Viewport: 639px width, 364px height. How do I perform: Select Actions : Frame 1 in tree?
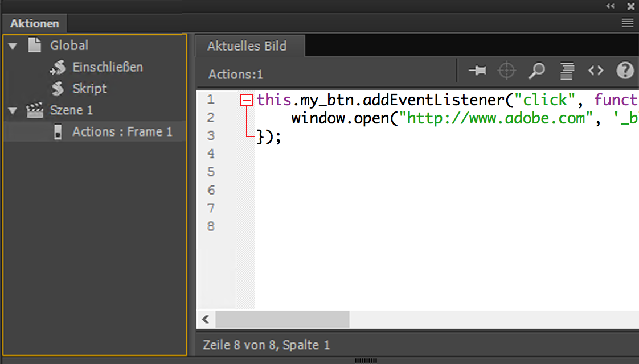122,132
